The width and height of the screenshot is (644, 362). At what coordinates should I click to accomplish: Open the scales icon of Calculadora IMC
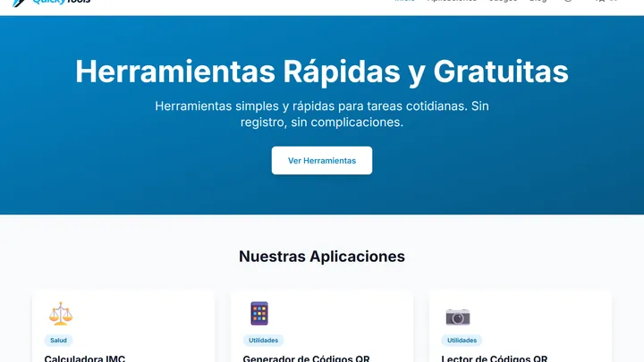[61, 314]
